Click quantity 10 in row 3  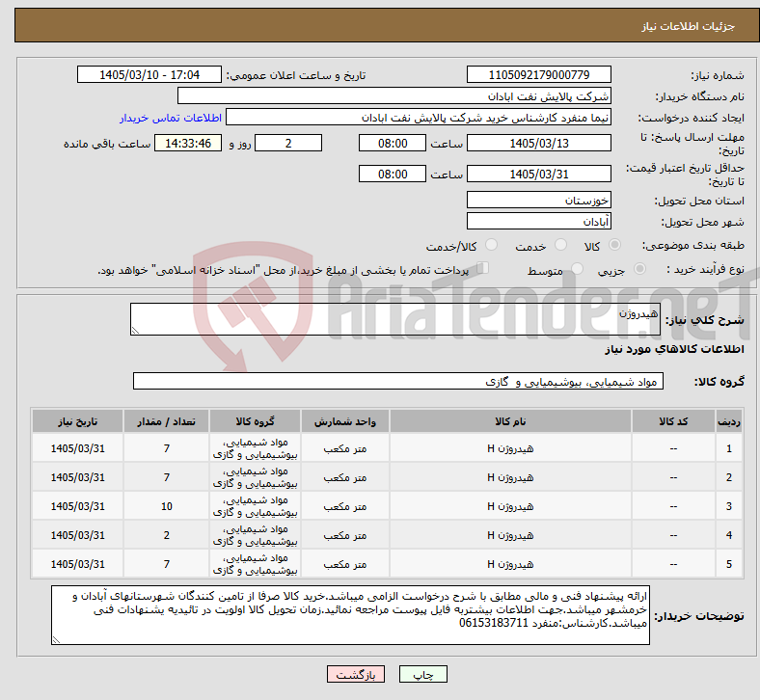[166, 507]
